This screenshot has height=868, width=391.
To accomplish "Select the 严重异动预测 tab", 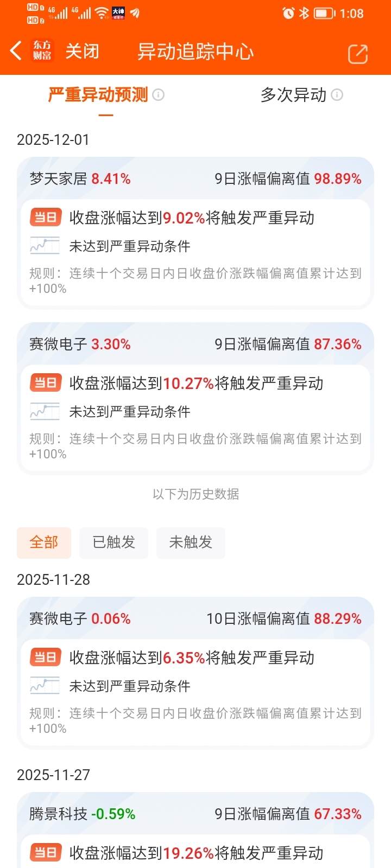I will tap(98, 95).
